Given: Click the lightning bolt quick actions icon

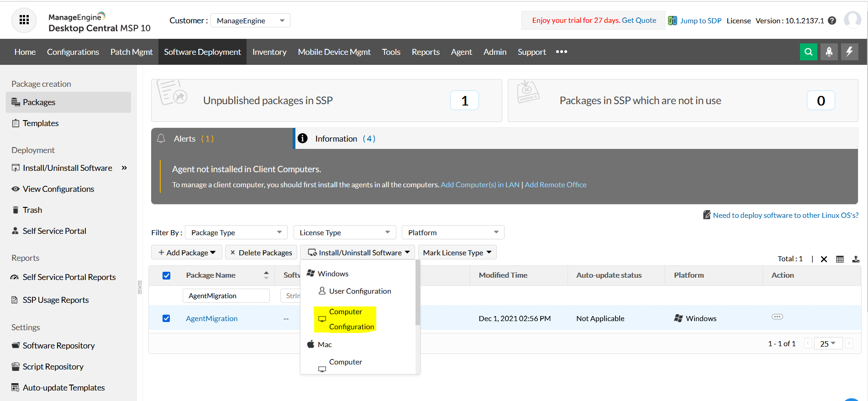Looking at the screenshot, I should point(849,52).
